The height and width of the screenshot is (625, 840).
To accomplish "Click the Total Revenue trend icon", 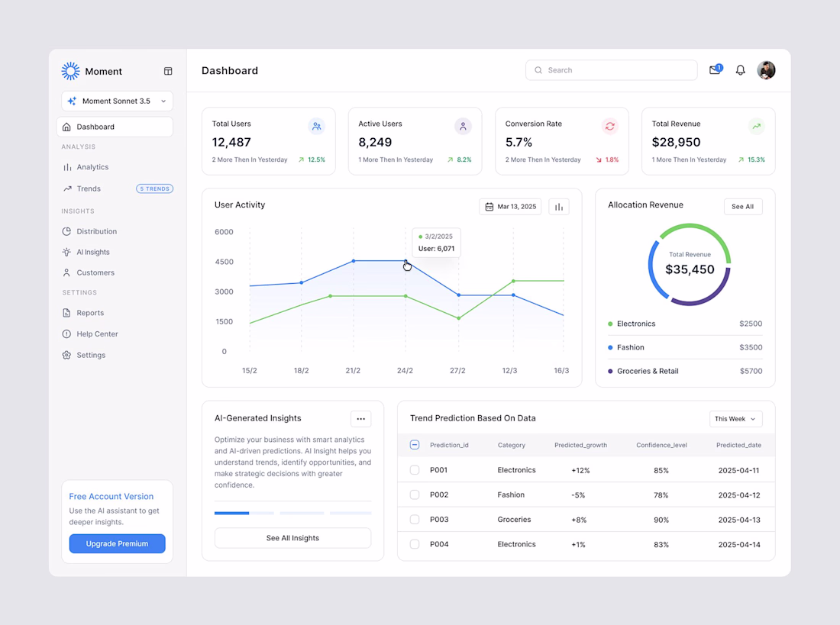I will point(757,127).
